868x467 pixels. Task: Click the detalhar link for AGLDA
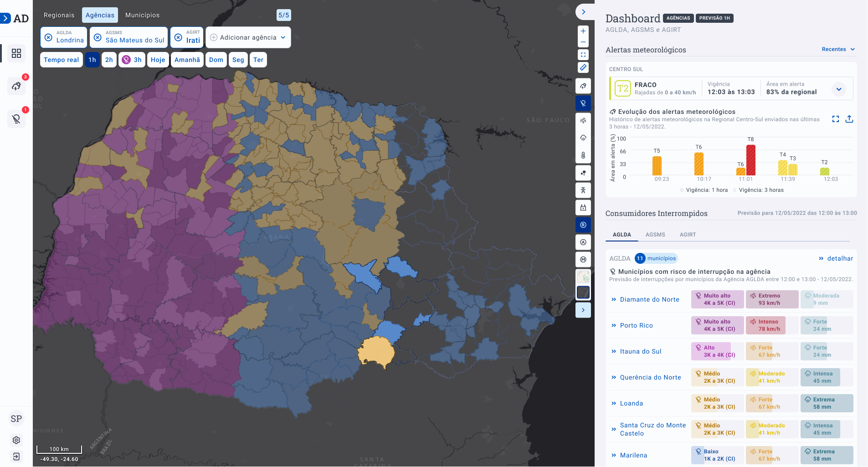click(x=836, y=258)
